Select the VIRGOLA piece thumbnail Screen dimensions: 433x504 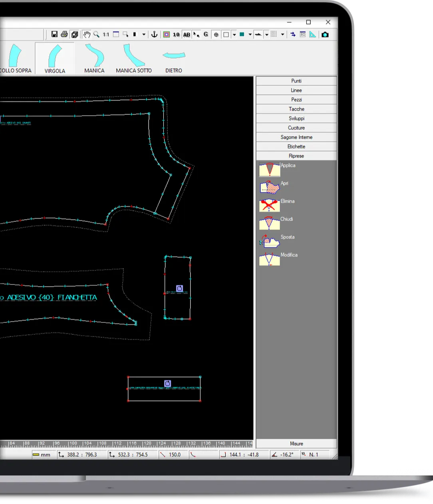point(55,58)
